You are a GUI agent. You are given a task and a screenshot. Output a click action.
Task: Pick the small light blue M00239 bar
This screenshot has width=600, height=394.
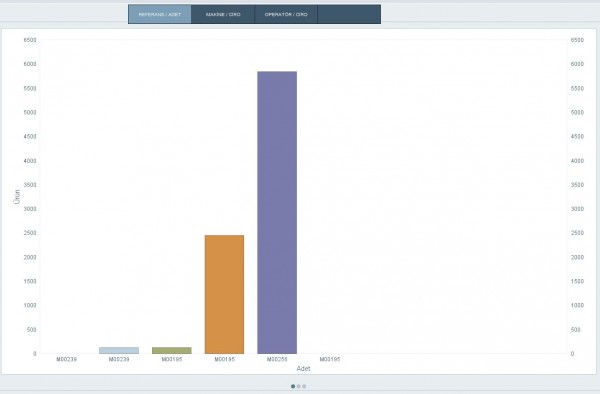(119, 350)
